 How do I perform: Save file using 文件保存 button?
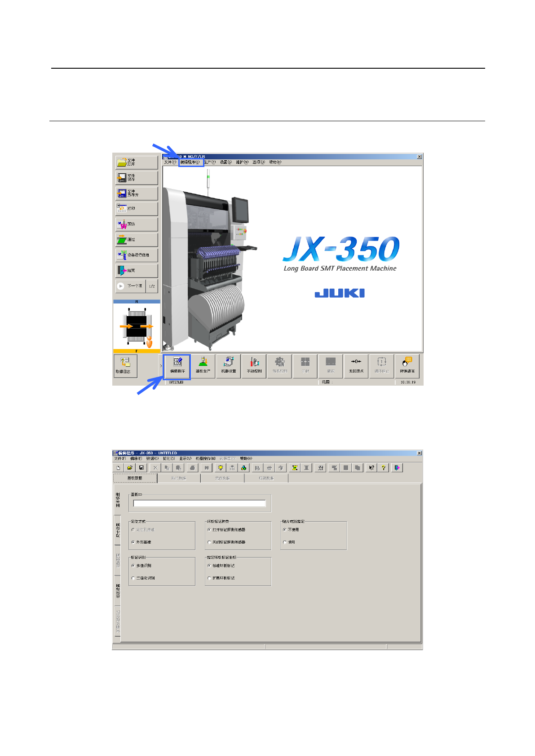137,178
